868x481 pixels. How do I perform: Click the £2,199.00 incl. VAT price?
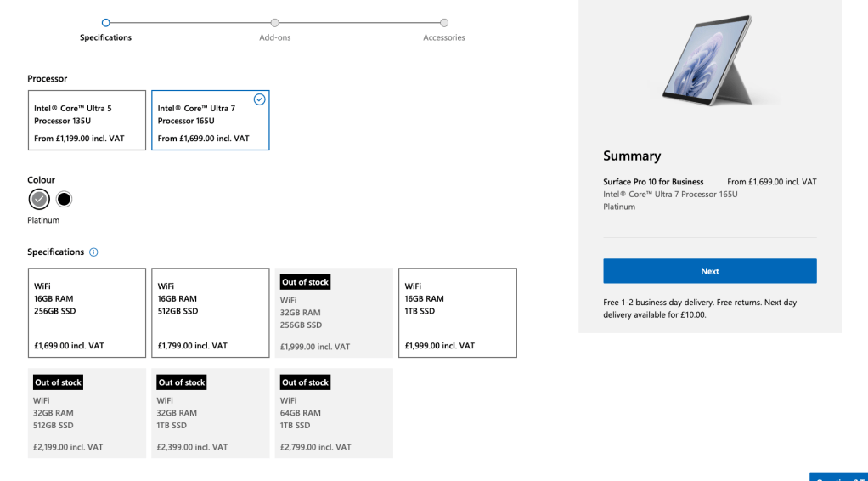click(68, 447)
